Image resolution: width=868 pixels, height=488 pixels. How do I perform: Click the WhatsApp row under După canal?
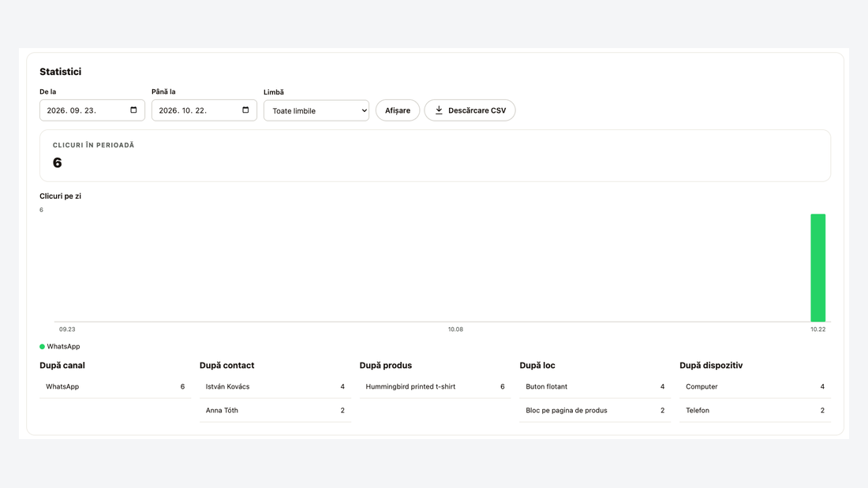click(115, 387)
